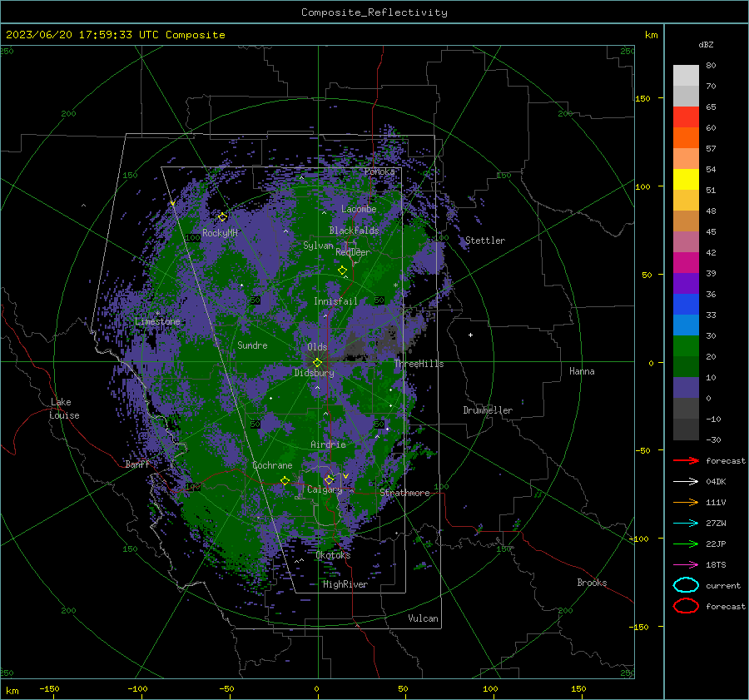The image size is (749, 700).
Task: Click the Strathmore city label
Action: pyautogui.click(x=404, y=493)
